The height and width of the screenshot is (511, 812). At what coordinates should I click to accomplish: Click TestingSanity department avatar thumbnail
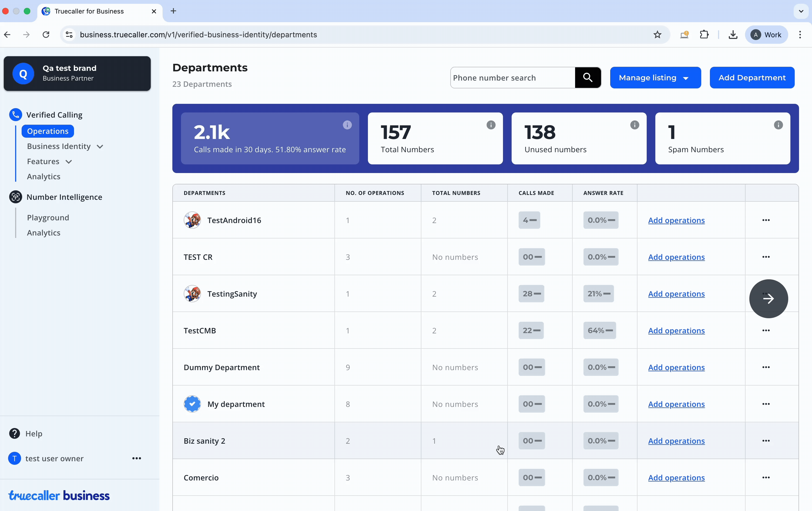click(192, 294)
